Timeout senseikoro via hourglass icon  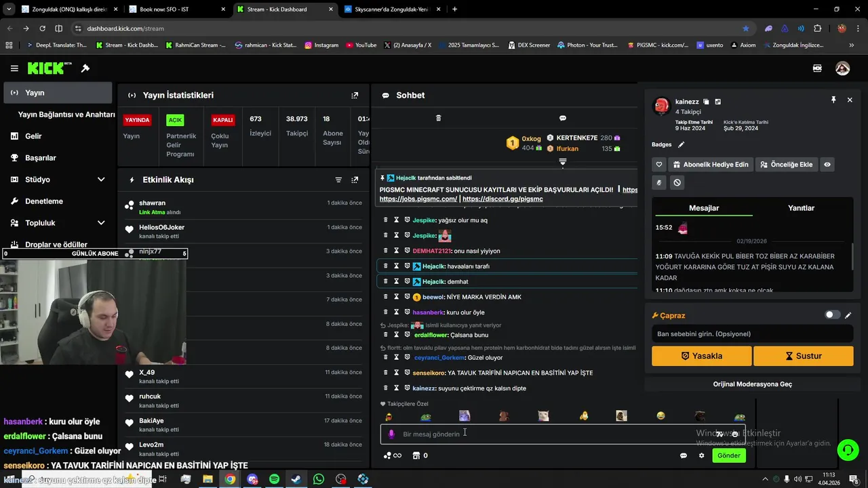coord(397,373)
